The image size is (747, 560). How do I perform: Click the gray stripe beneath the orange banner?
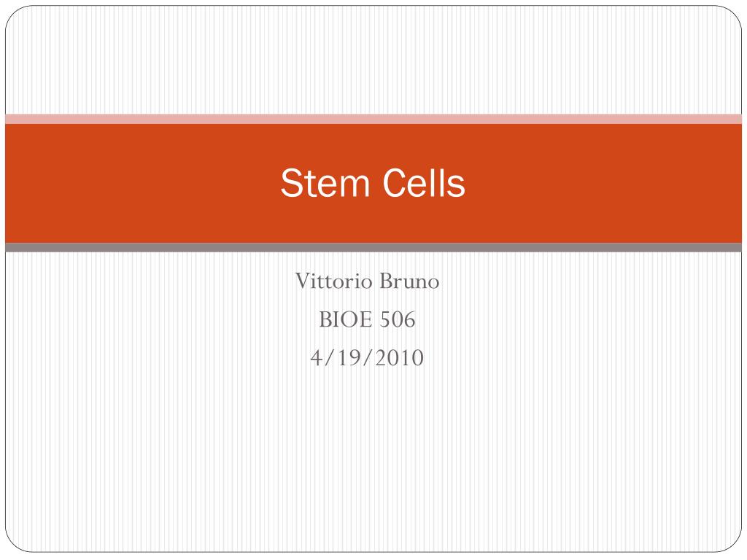pos(373,247)
